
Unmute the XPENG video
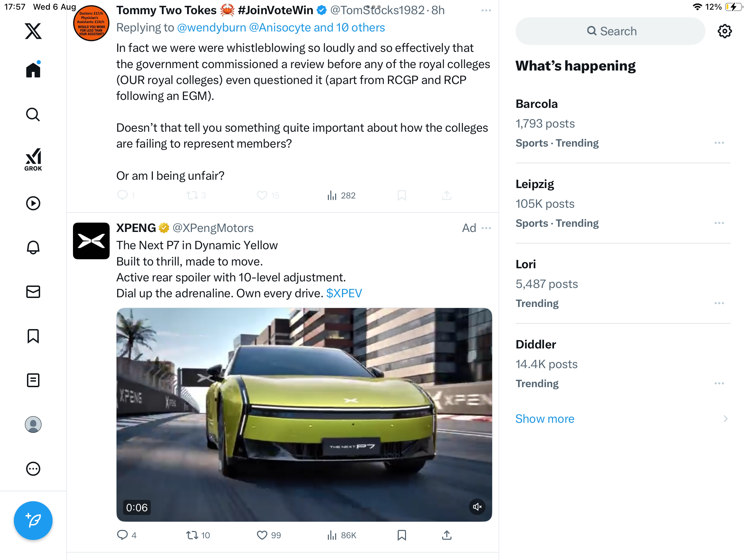477,507
